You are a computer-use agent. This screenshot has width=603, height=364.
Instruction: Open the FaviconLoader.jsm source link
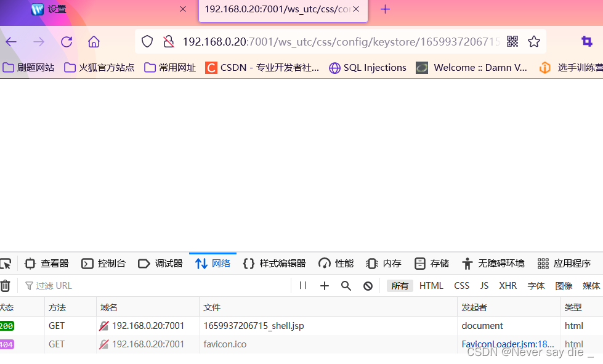pyautogui.click(x=508, y=344)
